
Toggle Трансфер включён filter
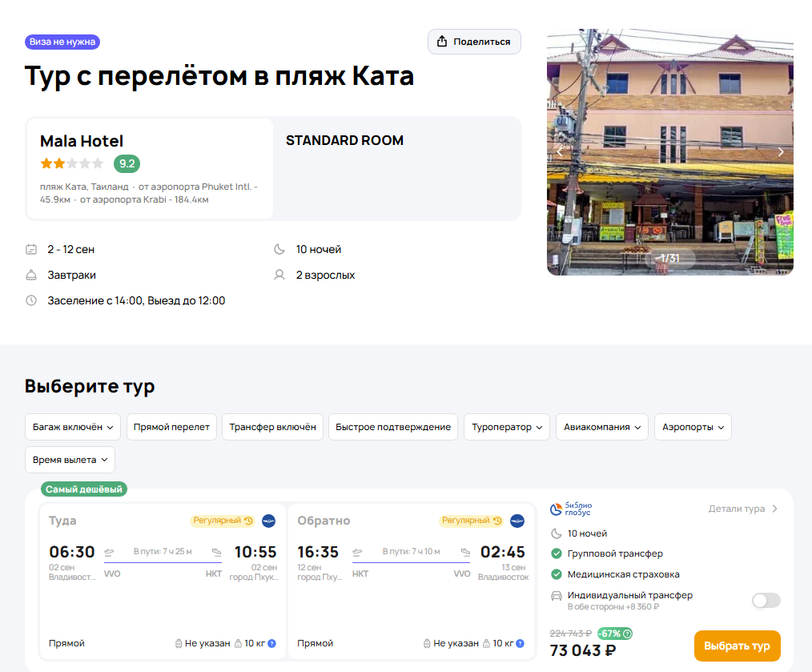click(272, 427)
